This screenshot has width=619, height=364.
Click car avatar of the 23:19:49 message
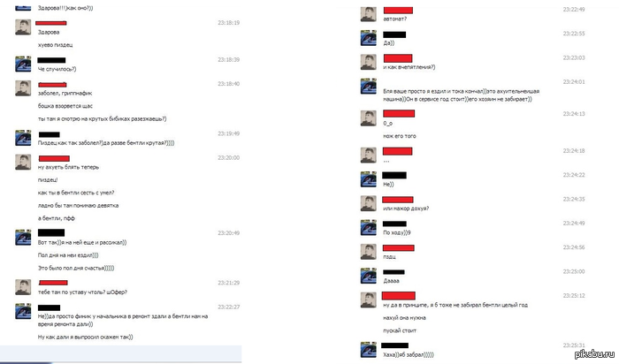pyautogui.click(x=23, y=138)
